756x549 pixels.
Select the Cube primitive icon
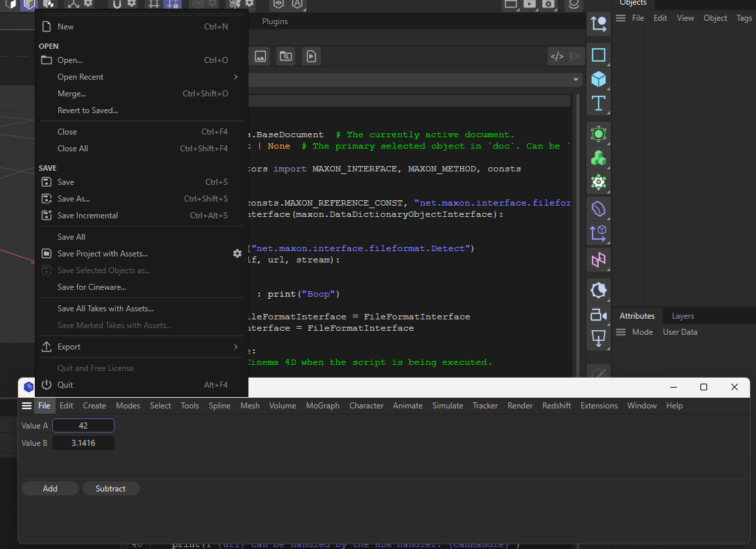pos(599,79)
